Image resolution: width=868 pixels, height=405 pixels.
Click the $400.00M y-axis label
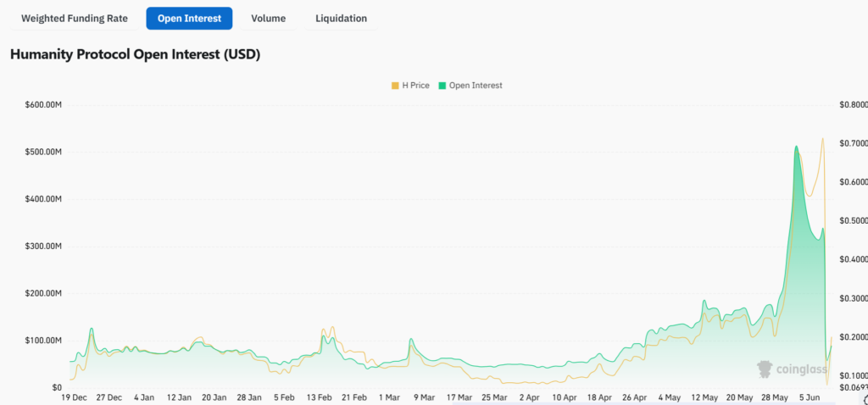click(43, 199)
